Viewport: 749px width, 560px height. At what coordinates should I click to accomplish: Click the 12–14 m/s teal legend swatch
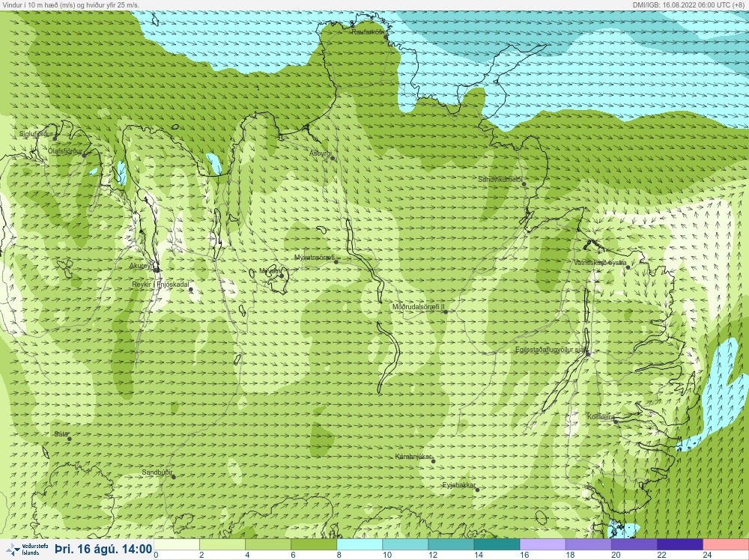coord(451,544)
